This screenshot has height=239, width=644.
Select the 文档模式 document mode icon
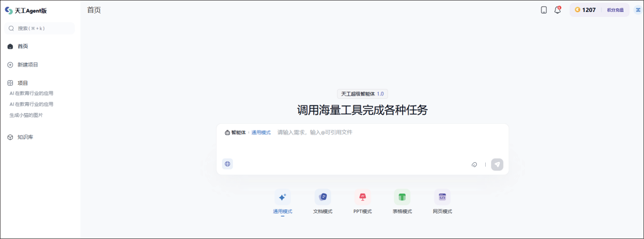click(323, 197)
